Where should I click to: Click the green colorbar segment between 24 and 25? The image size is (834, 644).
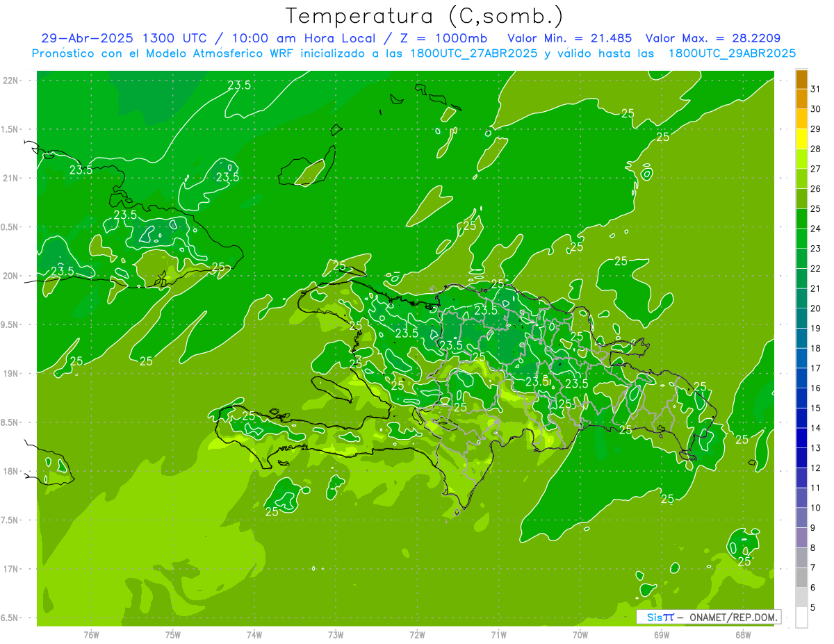pyautogui.click(x=801, y=219)
